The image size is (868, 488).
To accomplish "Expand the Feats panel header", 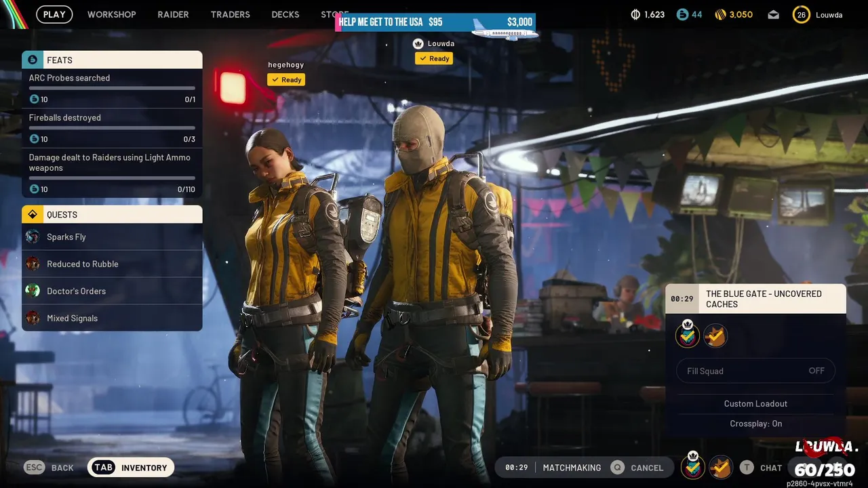I will (x=112, y=60).
